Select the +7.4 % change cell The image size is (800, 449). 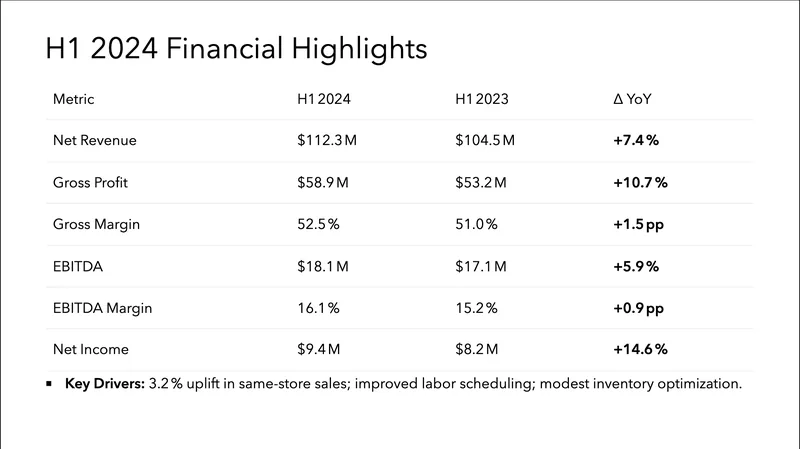pos(636,140)
